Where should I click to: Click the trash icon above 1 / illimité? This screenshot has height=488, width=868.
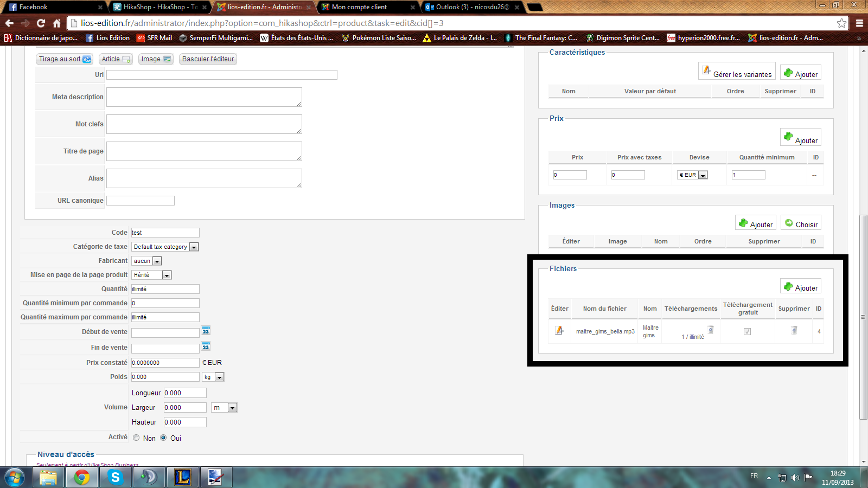coord(711,330)
